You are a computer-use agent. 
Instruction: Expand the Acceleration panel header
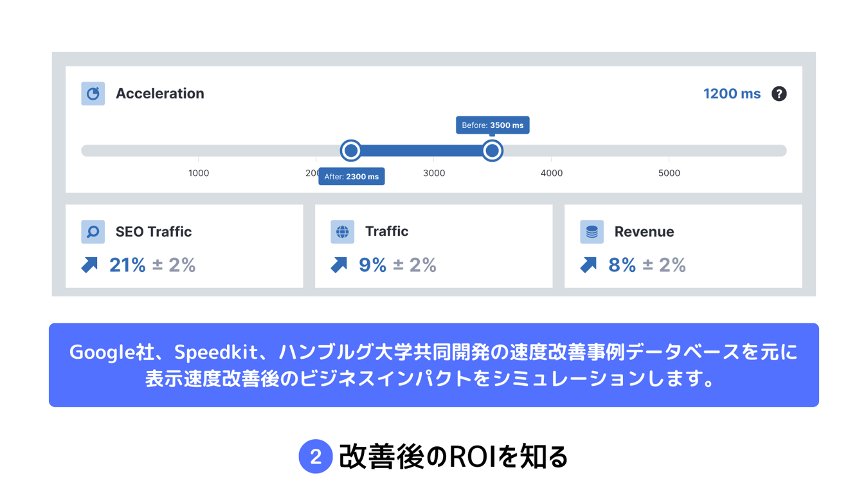(160, 93)
